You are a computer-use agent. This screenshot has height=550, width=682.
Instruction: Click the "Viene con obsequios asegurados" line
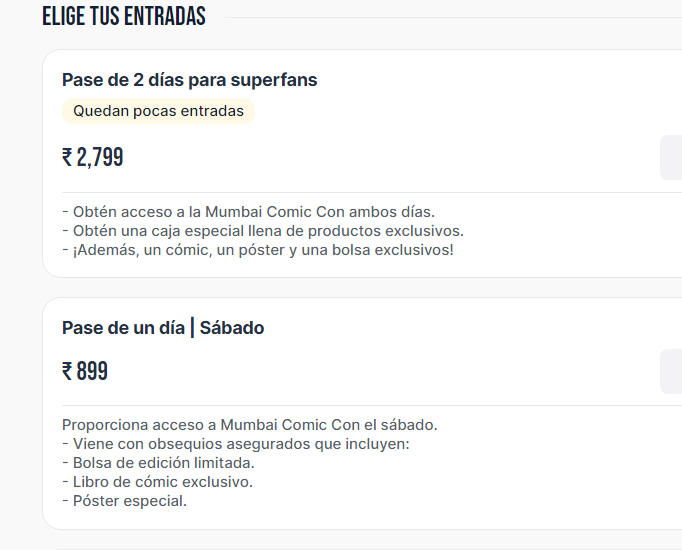(235, 444)
